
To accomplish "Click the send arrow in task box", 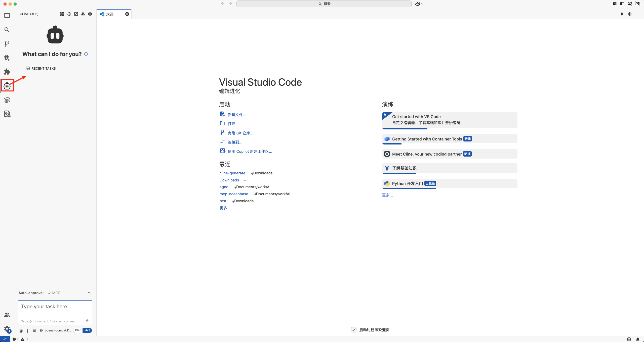I will coord(87,321).
